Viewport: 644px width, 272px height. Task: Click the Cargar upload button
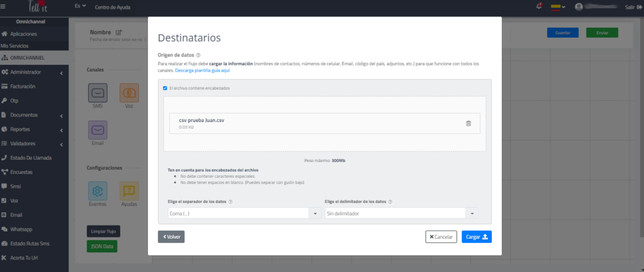(x=478, y=237)
